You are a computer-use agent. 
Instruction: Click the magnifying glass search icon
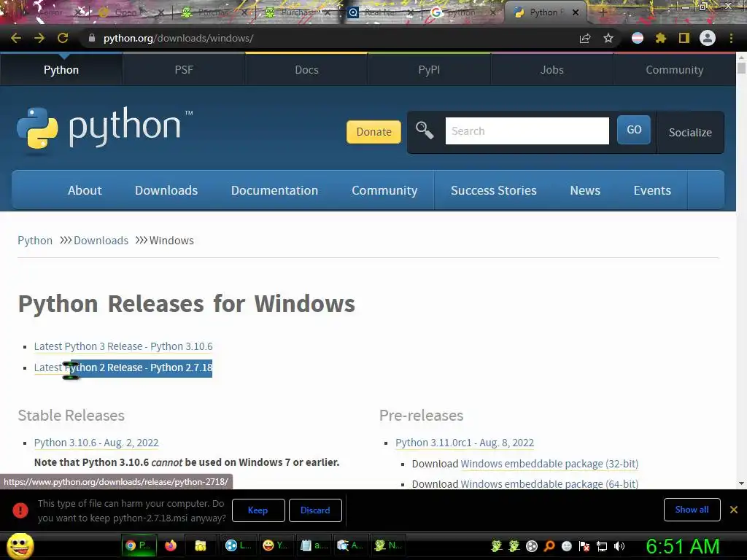point(424,130)
